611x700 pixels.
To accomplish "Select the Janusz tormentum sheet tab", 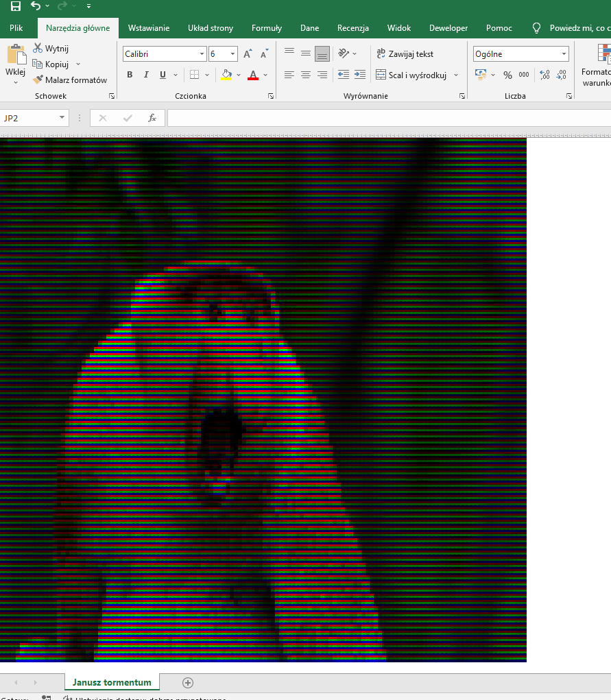I will pyautogui.click(x=112, y=682).
